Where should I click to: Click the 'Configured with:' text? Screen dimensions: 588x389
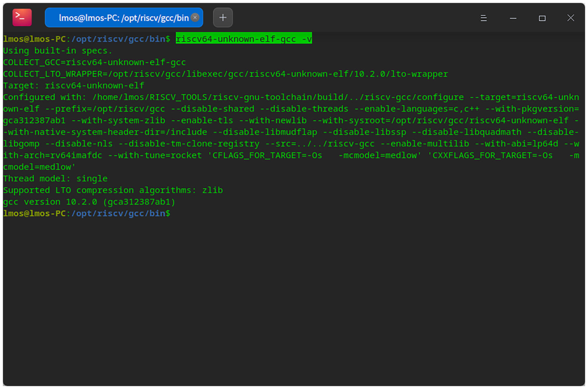[x=44, y=97]
